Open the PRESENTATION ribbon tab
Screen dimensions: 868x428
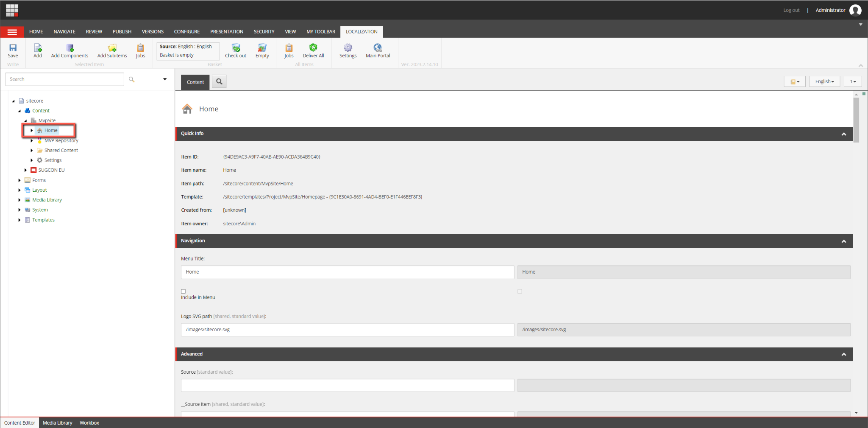227,32
